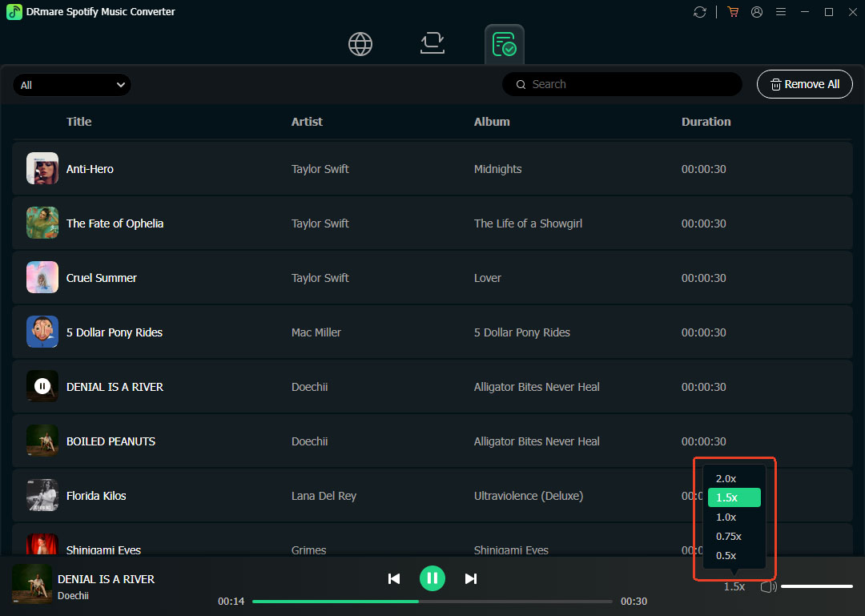Select The Fate of Ophelia title
The height and width of the screenshot is (616, 865).
click(115, 223)
